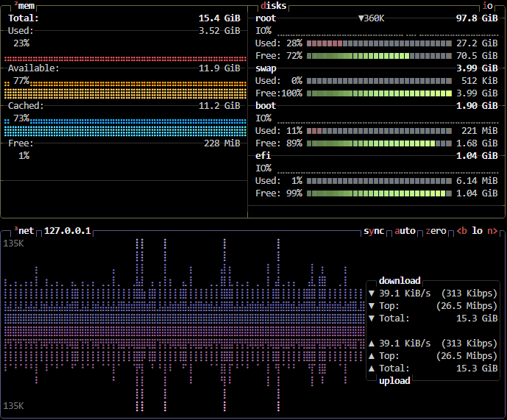Image resolution: width=507 pixels, height=420 pixels.
Task: Click zero to reset network totals
Action: coord(436,231)
